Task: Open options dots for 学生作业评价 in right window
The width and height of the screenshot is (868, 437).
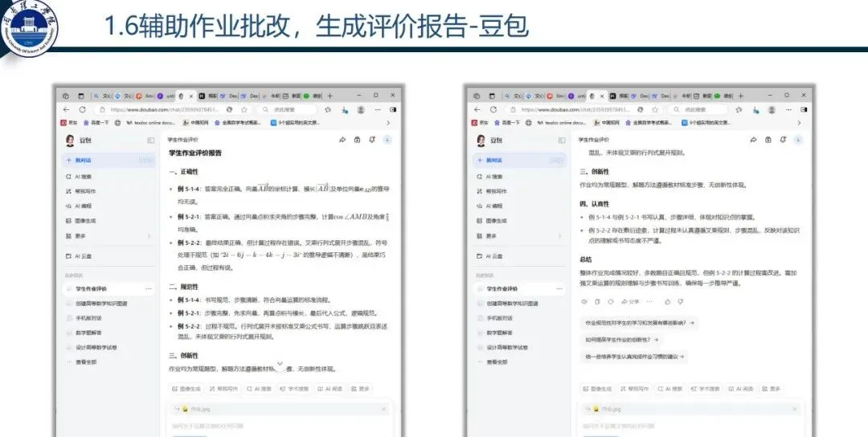Action: click(559, 288)
